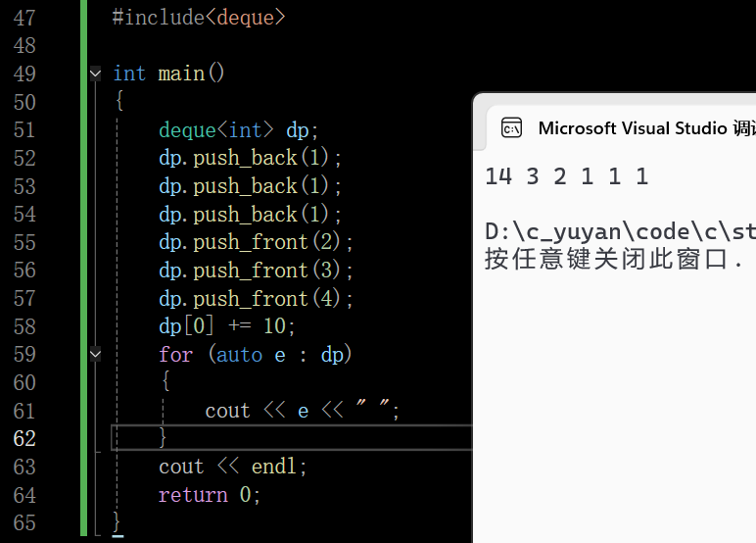This screenshot has height=543, width=756.
Task: Click the 'deque<int> dp;' declaration
Action: 238,130
